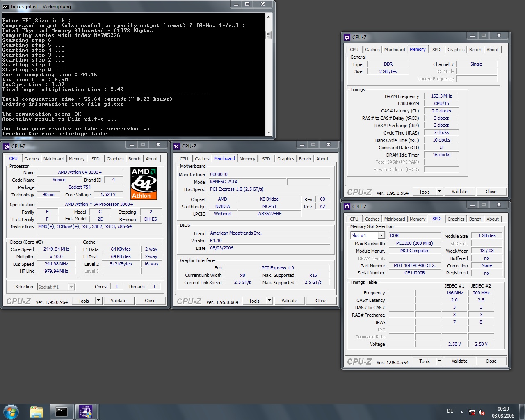Click DE language indicator
The image size is (525, 420).
[450, 411]
